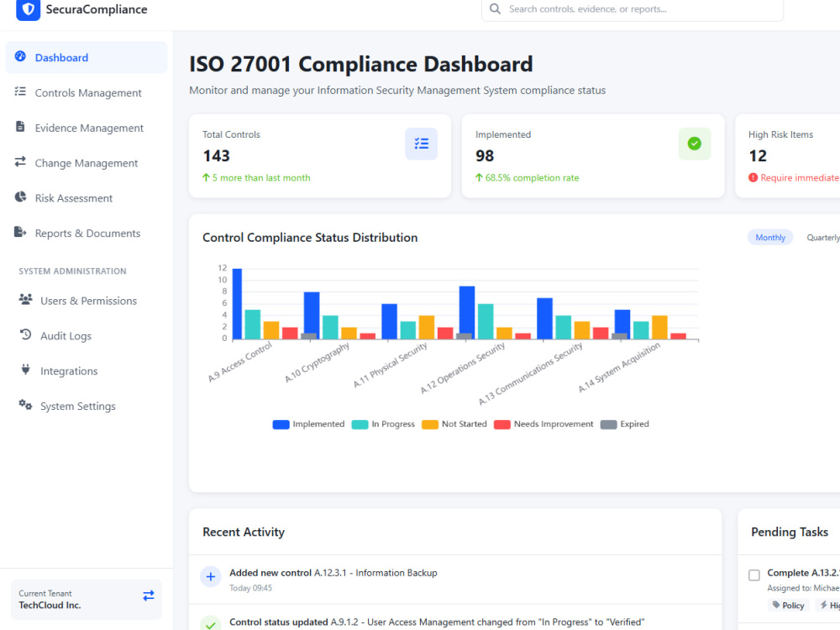Click the Require immediate warning text
This screenshot has height=630, width=840.
(x=800, y=178)
